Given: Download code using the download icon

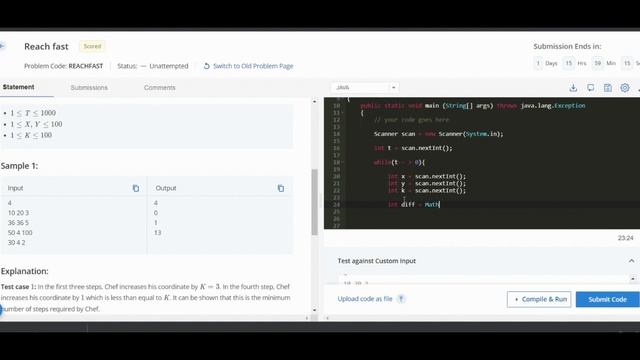Looking at the screenshot, I should (573, 88).
